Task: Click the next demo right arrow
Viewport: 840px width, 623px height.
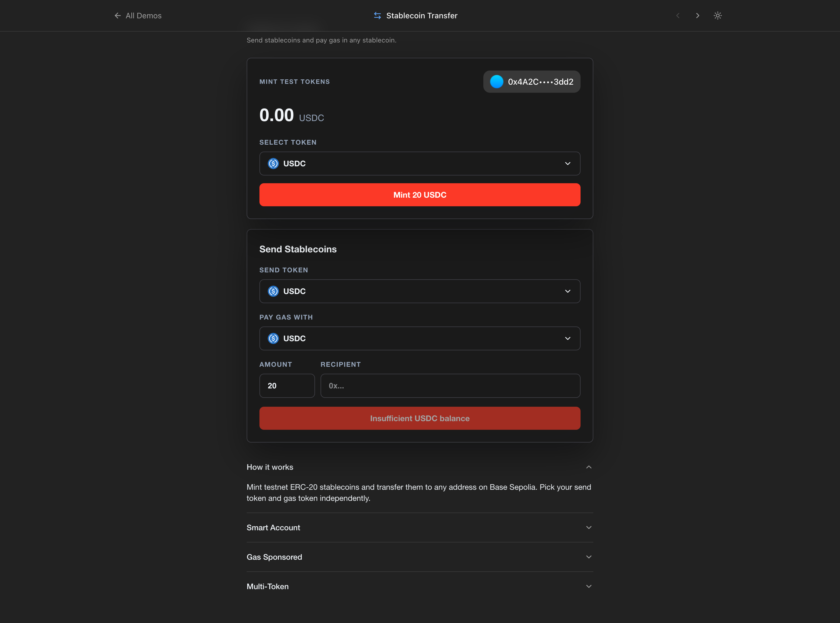Action: (x=697, y=16)
